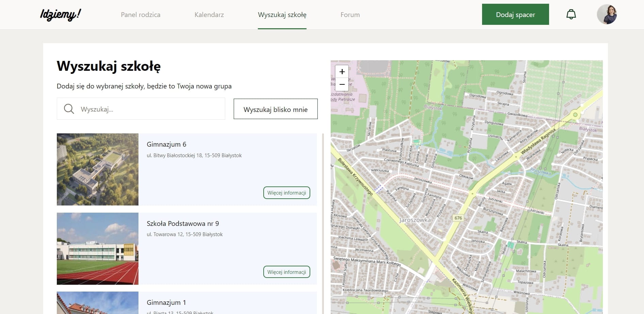Viewport: 644px width, 314px height.
Task: Switch to the Forum tab
Action: tap(350, 15)
